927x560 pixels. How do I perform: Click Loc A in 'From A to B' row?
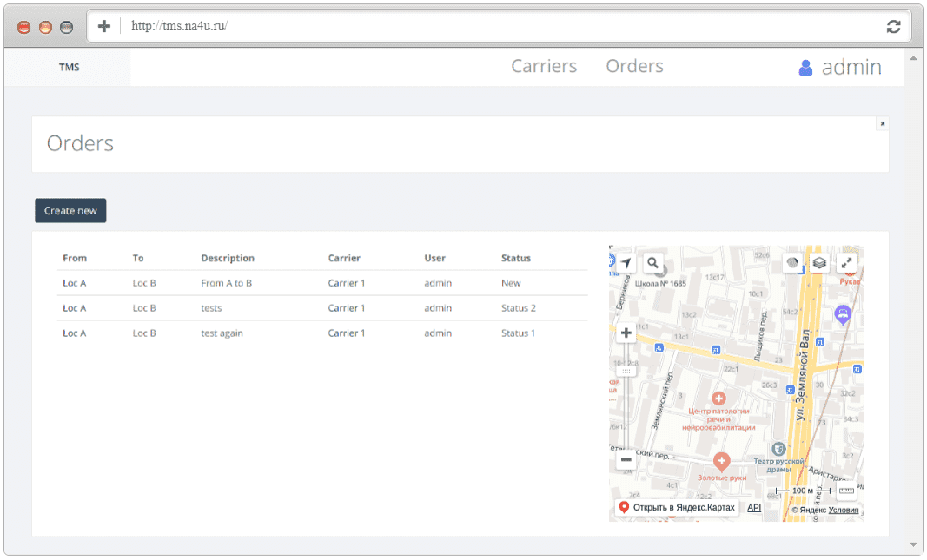coord(75,283)
